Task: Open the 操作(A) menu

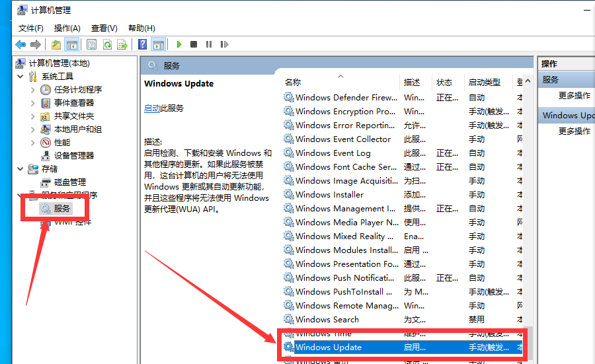Action: pos(67,28)
